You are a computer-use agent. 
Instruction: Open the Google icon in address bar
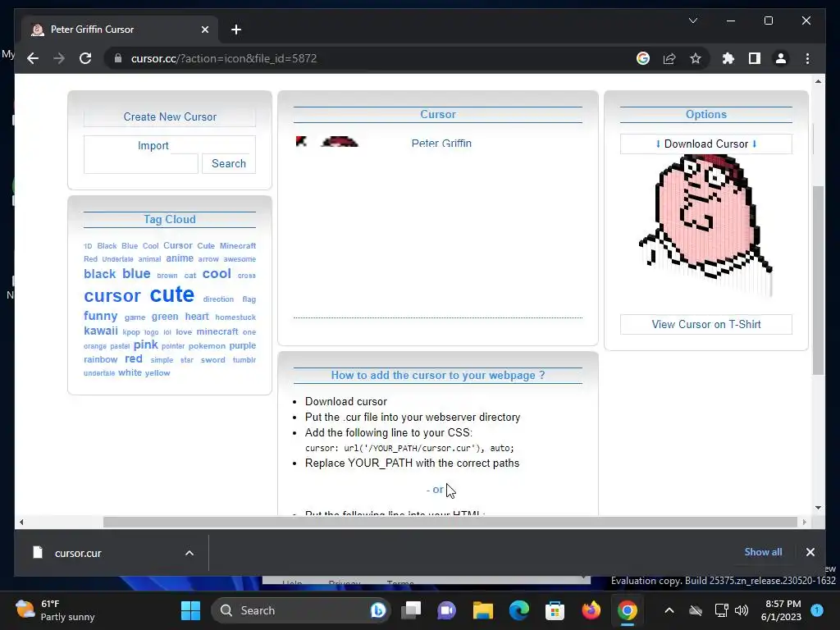click(x=643, y=58)
